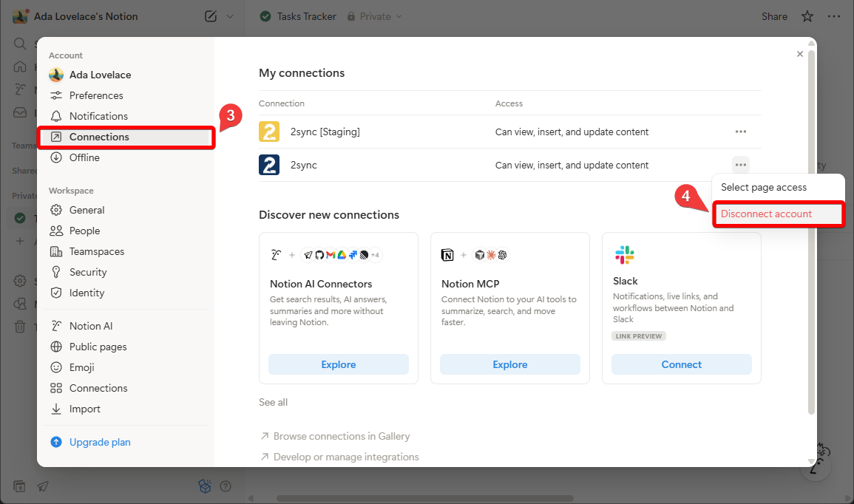This screenshot has width=854, height=504.
Task: Favorite the page with star icon
Action: pos(807,16)
